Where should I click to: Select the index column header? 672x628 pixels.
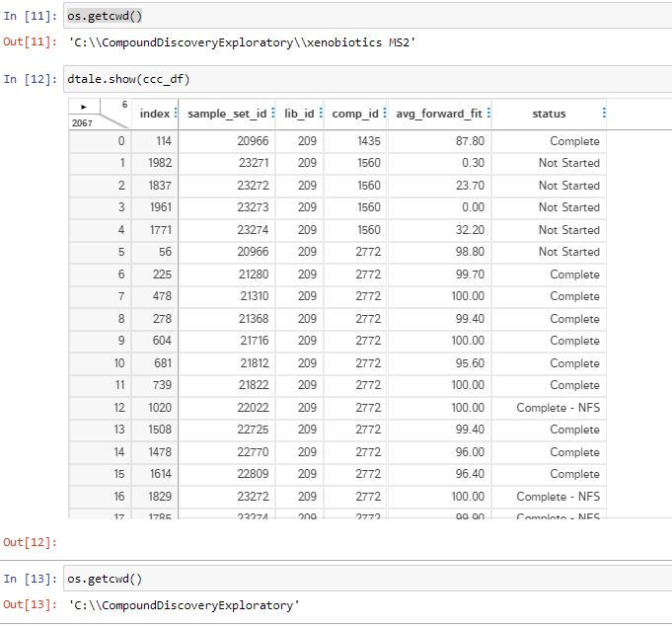(155, 114)
